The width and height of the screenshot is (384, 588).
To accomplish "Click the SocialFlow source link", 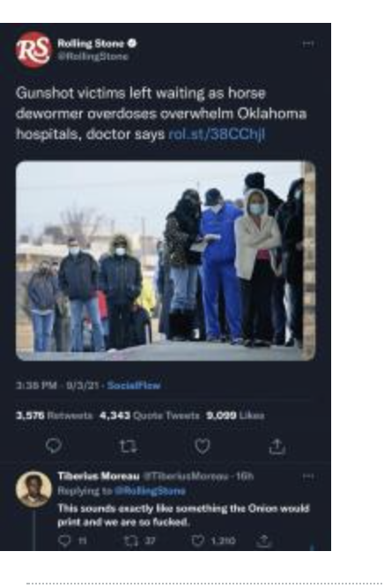I will [x=134, y=386].
